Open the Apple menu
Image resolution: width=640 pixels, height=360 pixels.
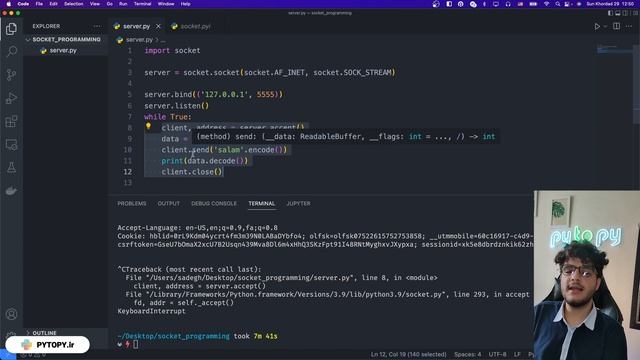point(8,4)
